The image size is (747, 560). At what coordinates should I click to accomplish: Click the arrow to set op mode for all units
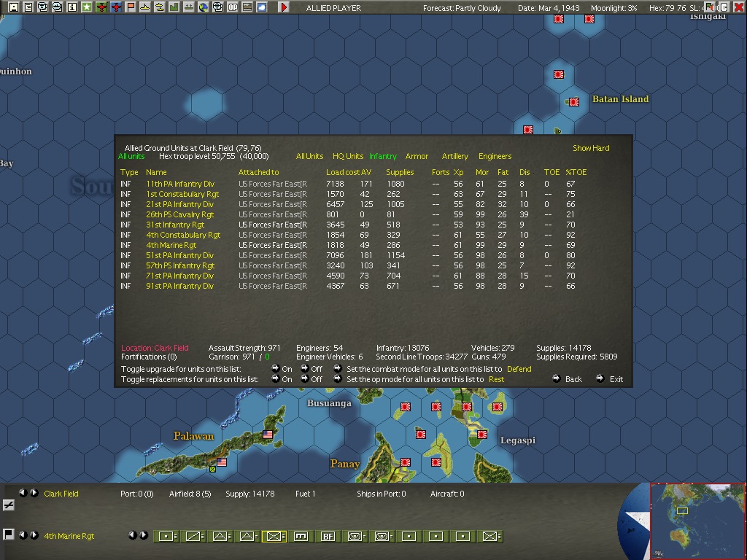tap(337, 378)
